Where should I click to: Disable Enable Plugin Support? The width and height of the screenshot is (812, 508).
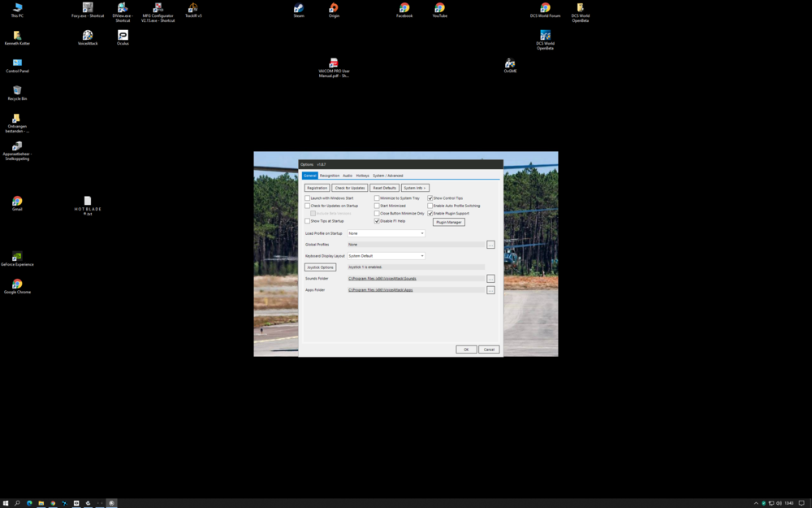coord(430,213)
